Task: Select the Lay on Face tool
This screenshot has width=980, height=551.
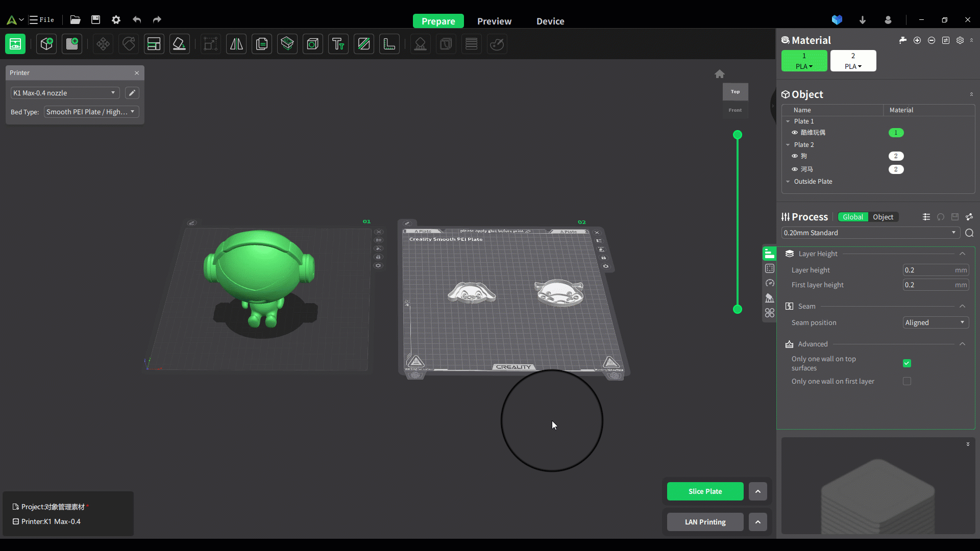Action: pos(179,44)
